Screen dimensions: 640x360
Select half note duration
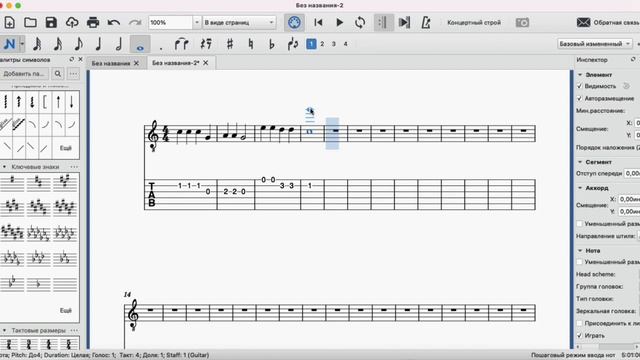coord(119,44)
